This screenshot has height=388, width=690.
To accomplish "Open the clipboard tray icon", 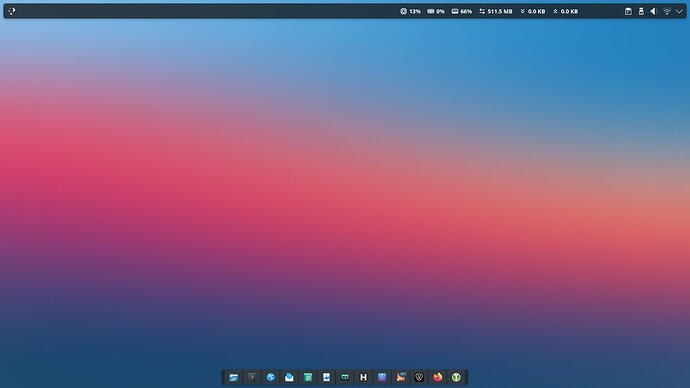I will pyautogui.click(x=628, y=11).
